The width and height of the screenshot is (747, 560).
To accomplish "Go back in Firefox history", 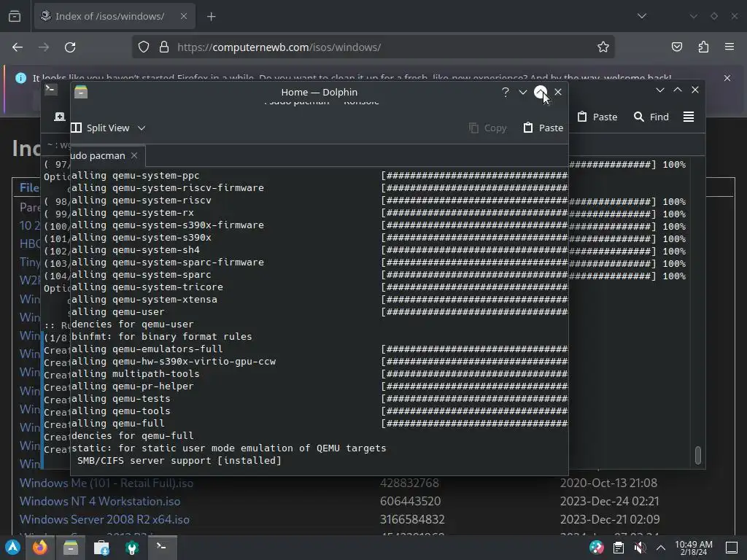I will point(18,47).
